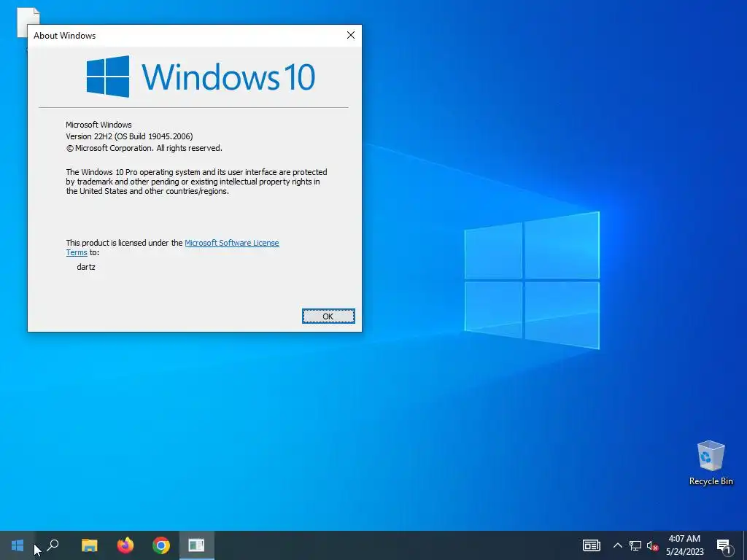Screen dimensions: 747x560
Task: Open the Start menu
Action: click(18, 545)
